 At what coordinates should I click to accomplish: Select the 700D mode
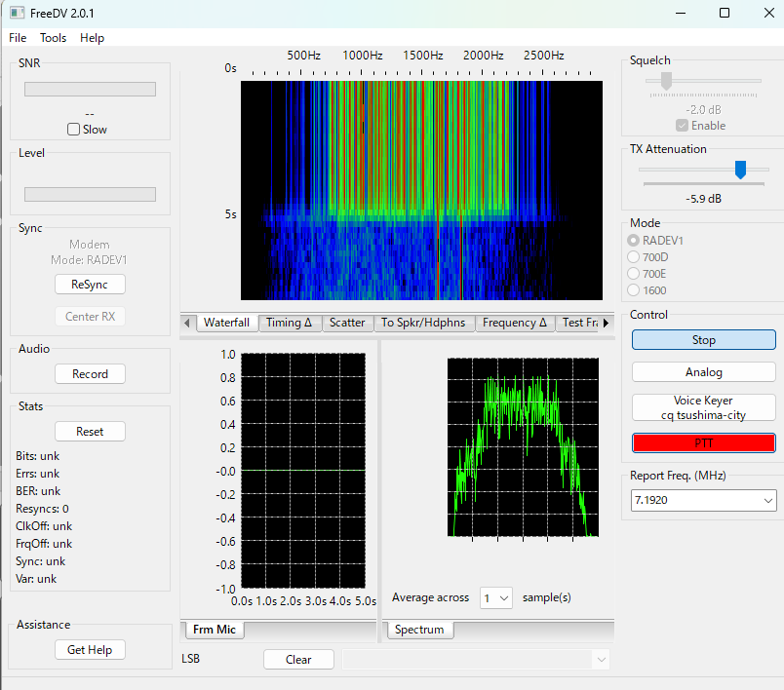(x=633, y=257)
